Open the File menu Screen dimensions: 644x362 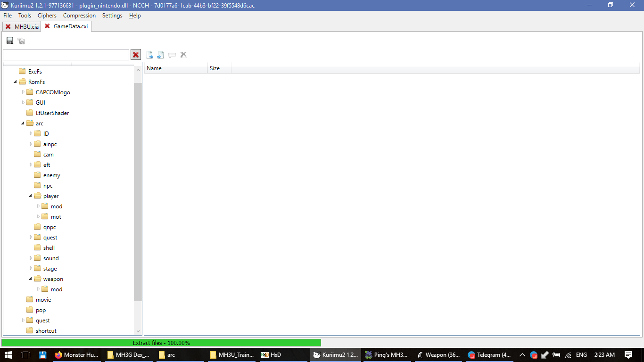pos(8,16)
